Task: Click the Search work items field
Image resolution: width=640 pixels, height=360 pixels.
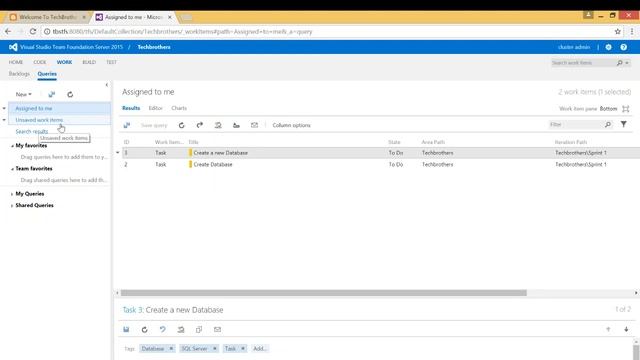Action: pyautogui.click(x=583, y=63)
